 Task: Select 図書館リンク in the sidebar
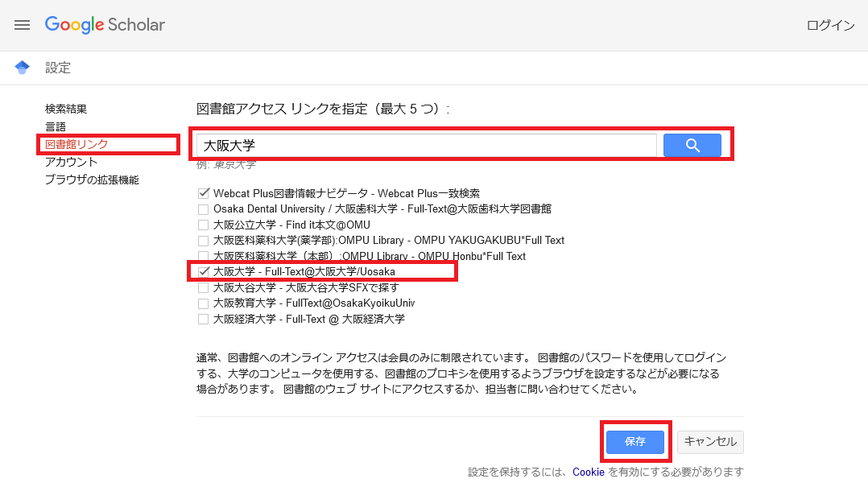point(76,144)
